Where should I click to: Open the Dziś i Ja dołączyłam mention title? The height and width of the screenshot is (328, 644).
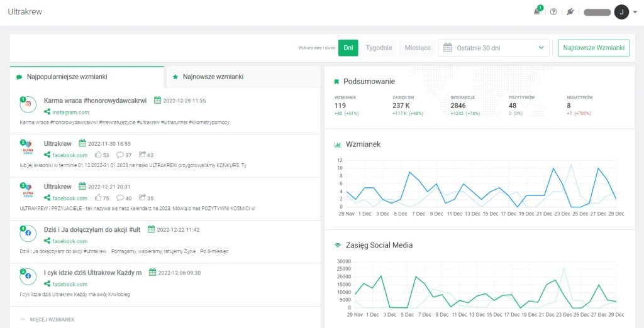92,229
